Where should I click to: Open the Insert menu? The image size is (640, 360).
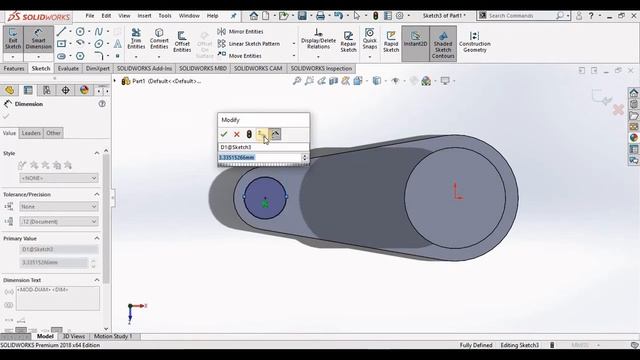(144, 16)
